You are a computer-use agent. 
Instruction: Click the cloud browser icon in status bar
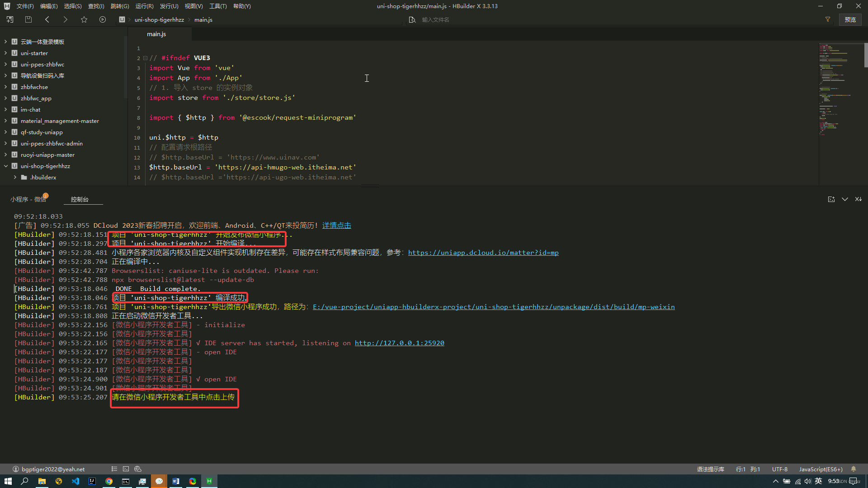click(138, 469)
